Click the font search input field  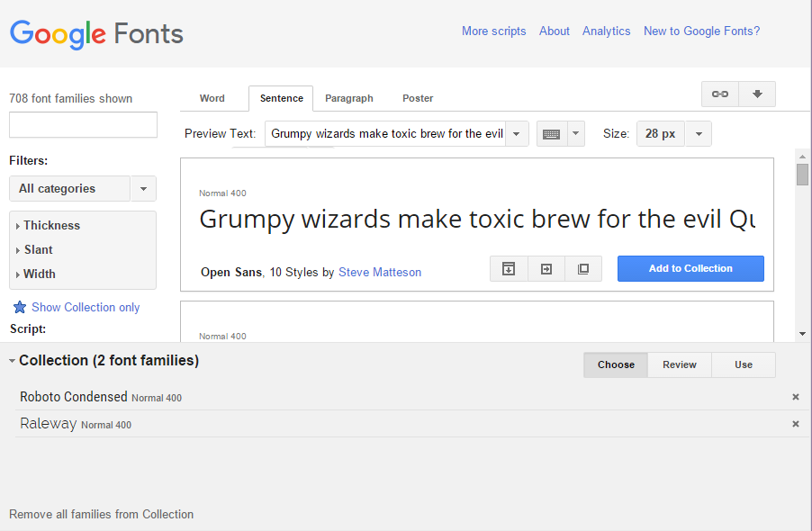(83, 125)
